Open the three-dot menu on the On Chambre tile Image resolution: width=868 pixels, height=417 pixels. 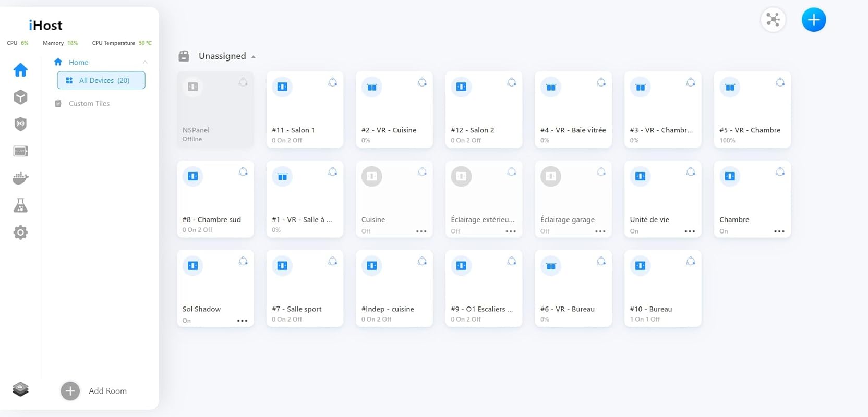coord(779,231)
